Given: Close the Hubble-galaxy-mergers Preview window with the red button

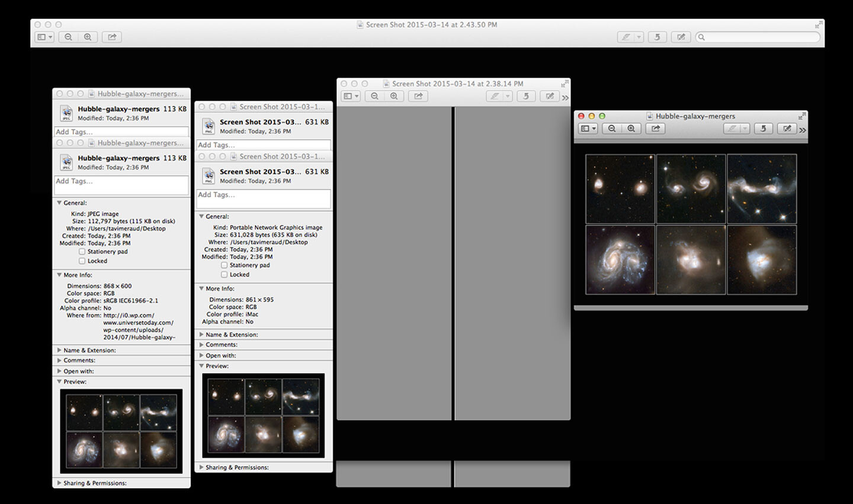Looking at the screenshot, I should 581,116.
